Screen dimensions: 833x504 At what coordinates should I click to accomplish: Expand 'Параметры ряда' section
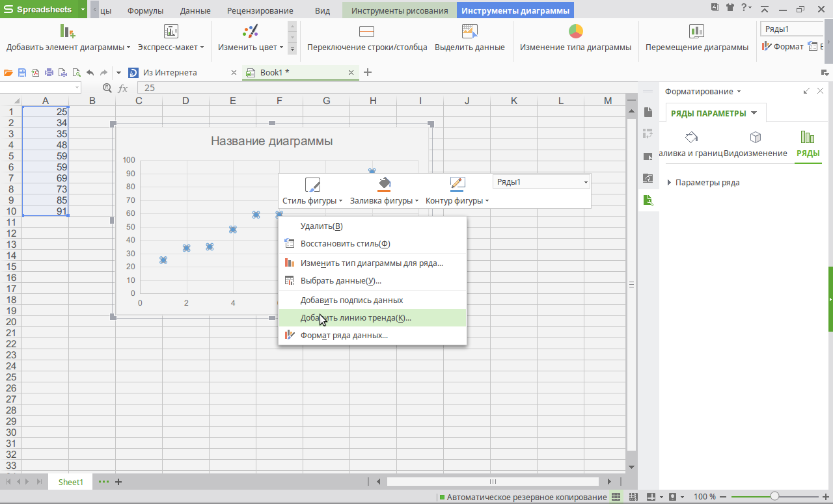670,183
